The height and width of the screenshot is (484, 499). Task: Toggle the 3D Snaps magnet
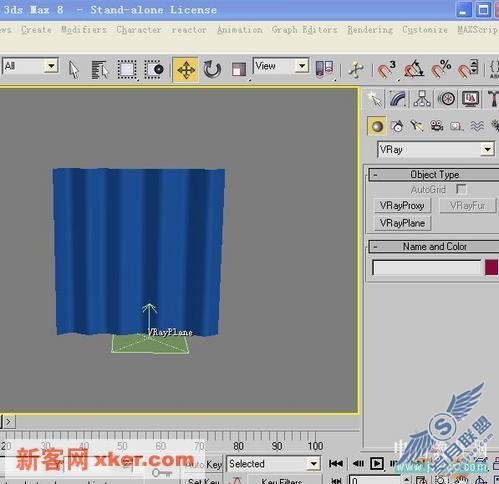pyautogui.click(x=387, y=69)
